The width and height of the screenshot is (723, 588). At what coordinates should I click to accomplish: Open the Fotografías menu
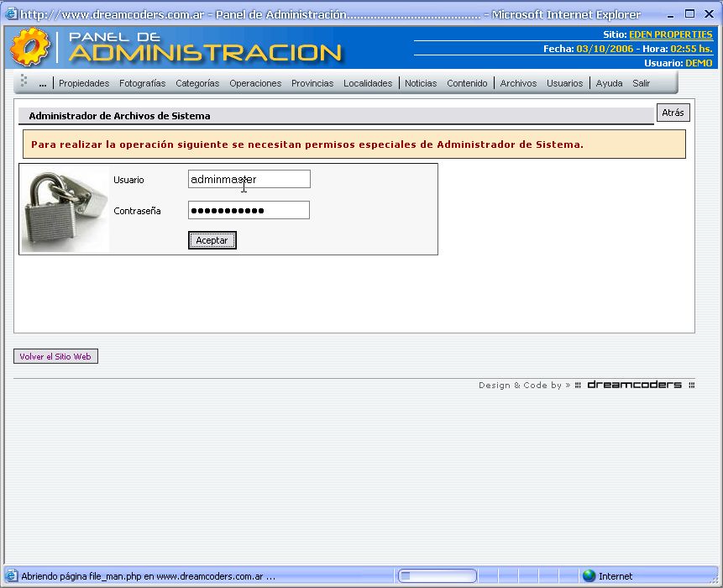click(142, 83)
